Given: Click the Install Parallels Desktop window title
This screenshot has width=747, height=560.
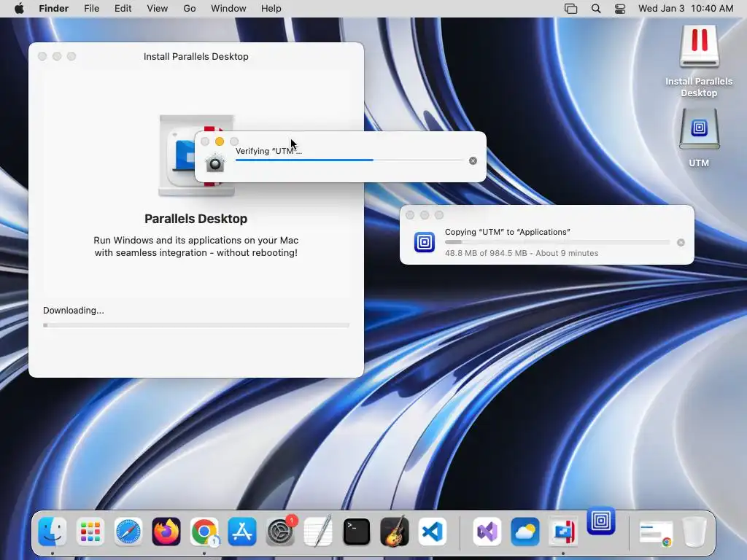Looking at the screenshot, I should tap(196, 56).
